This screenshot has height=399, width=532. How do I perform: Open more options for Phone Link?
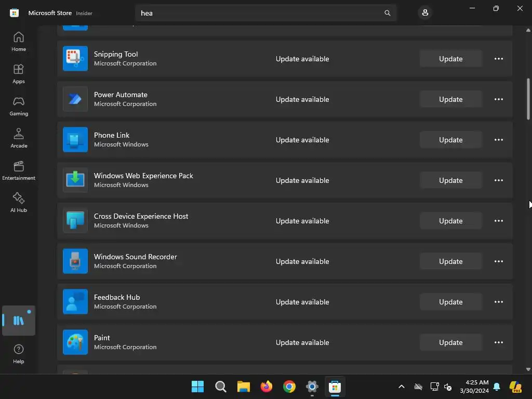[x=498, y=140]
